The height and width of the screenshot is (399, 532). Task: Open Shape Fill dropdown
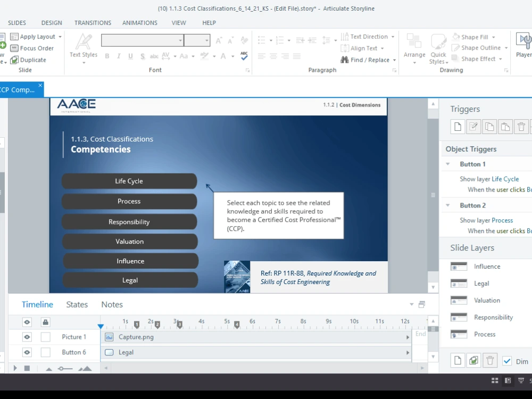494,37
